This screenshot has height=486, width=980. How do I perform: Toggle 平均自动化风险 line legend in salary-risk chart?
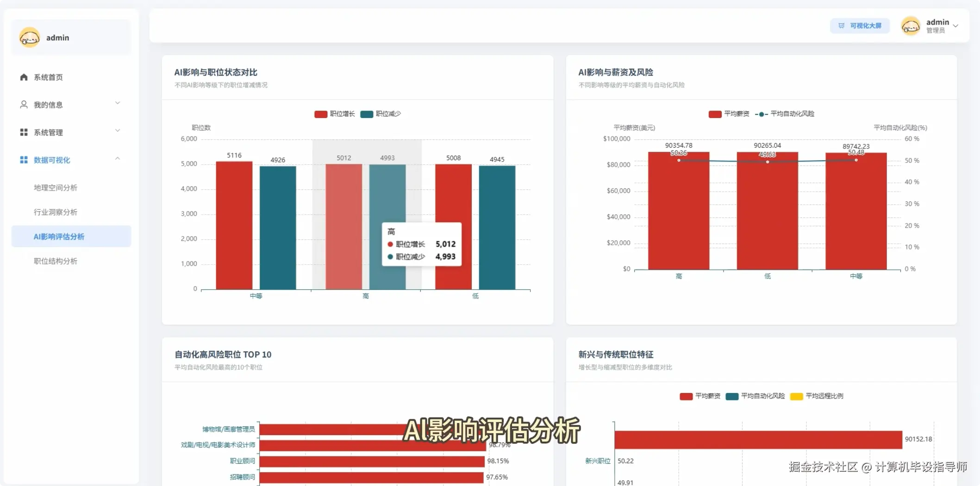point(785,114)
